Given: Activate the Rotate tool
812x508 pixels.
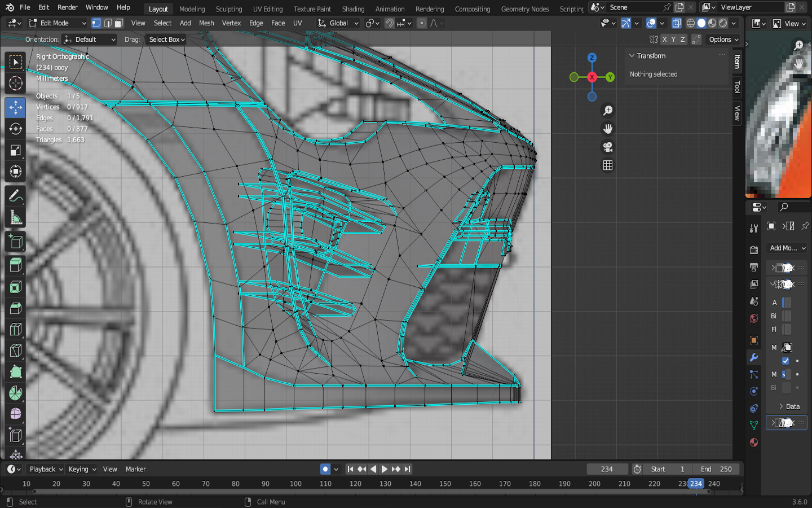Looking at the screenshot, I should pyautogui.click(x=16, y=129).
